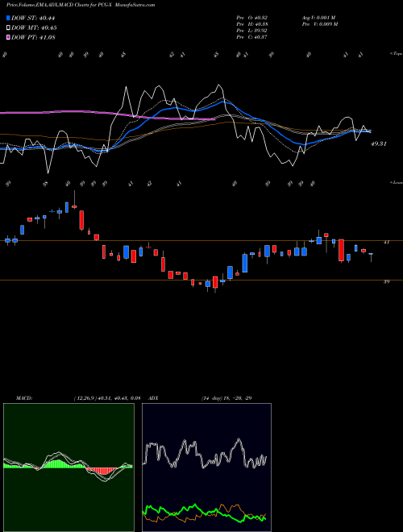The height and width of the screenshot is (532, 403).
Task: Click the magenta DOW PT legend swatch
Action: click(x=8, y=37)
